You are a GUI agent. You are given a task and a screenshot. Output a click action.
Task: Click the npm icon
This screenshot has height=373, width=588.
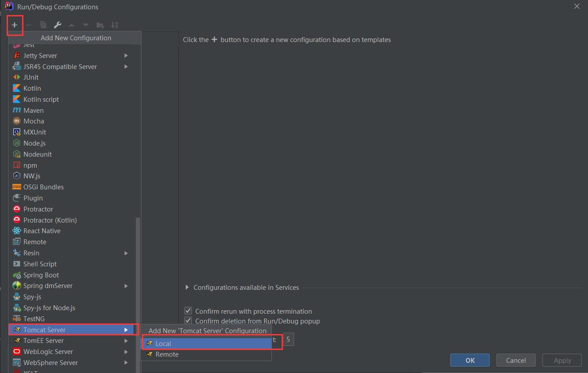(17, 165)
